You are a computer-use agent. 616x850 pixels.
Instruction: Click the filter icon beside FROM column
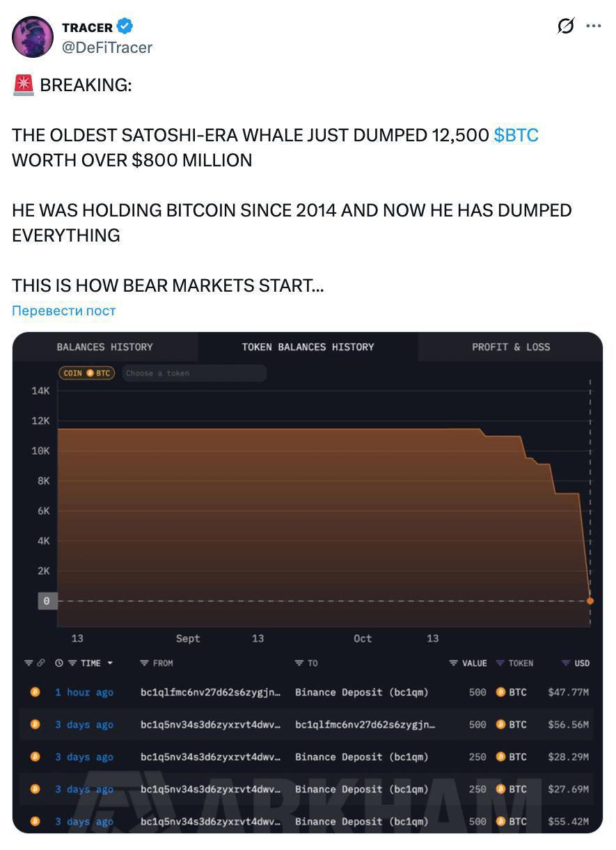click(x=144, y=663)
